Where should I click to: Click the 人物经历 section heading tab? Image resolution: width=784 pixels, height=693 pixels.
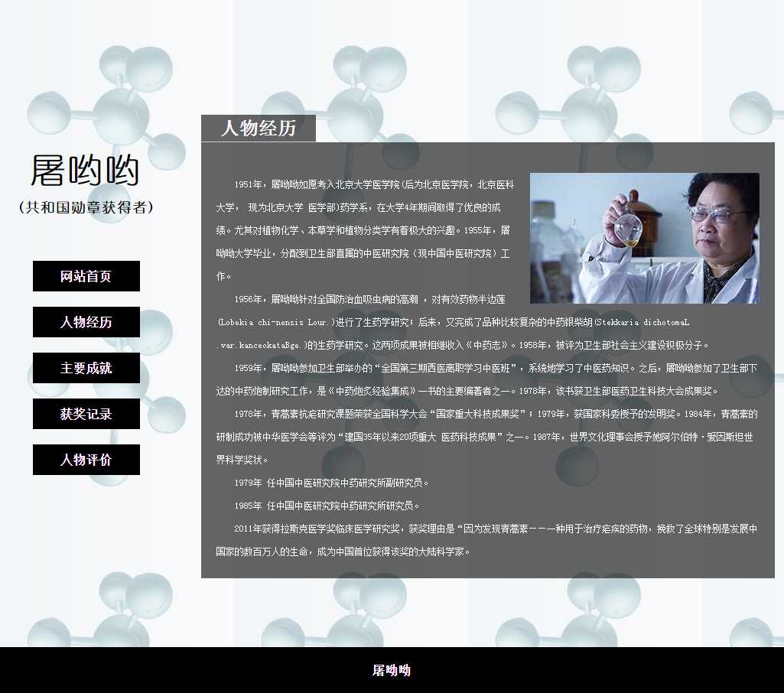click(258, 129)
